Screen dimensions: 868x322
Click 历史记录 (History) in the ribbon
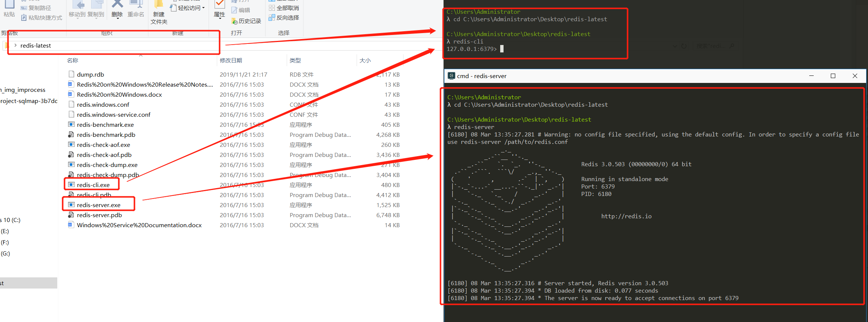[x=246, y=21]
